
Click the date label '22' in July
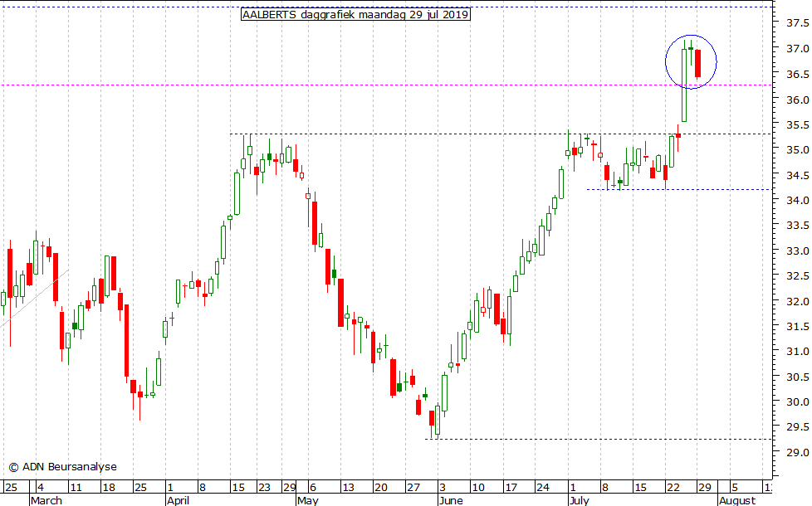point(673,488)
